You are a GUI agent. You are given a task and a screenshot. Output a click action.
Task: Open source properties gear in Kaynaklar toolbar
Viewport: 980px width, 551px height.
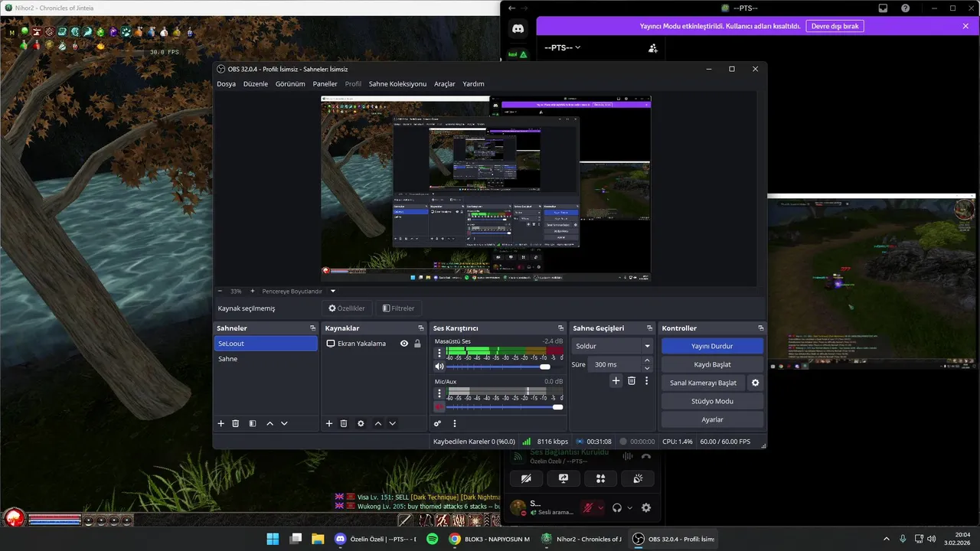(x=361, y=423)
